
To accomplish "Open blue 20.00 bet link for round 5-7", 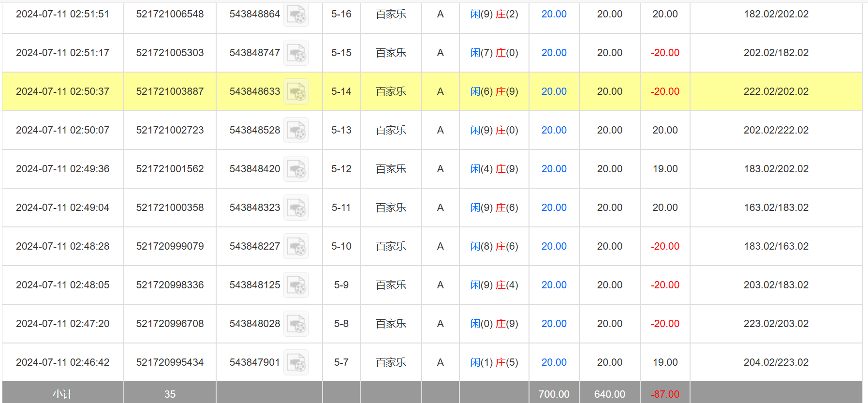I will (x=554, y=362).
